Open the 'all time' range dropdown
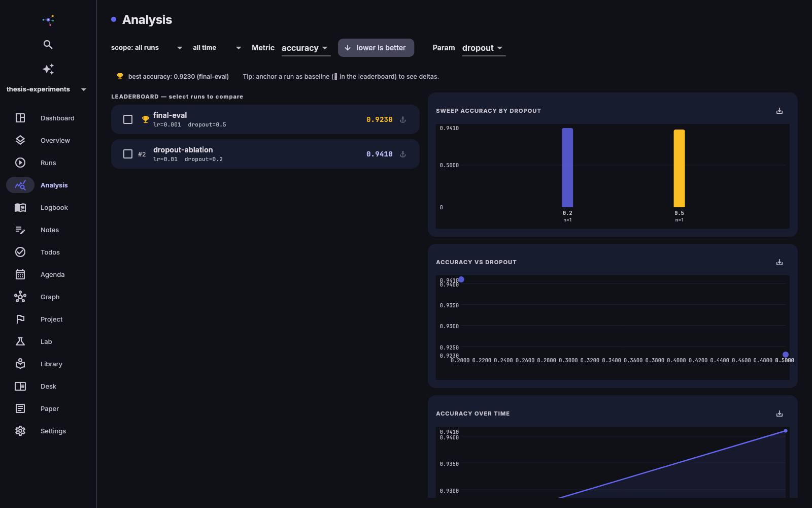Screen dimensions: 812x508 tap(217, 48)
